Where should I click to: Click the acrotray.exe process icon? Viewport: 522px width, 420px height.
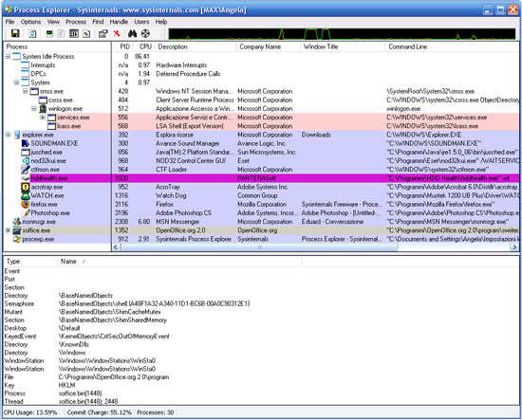point(26,187)
